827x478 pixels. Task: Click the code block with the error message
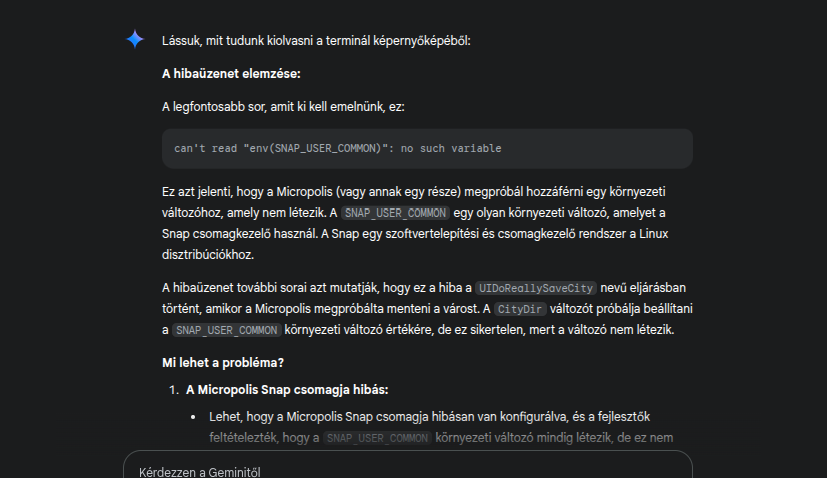pyautogui.click(x=427, y=148)
